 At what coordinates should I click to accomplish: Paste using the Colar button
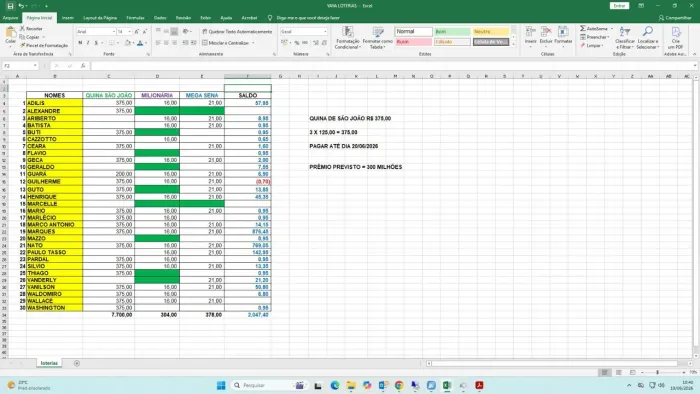tap(10, 37)
